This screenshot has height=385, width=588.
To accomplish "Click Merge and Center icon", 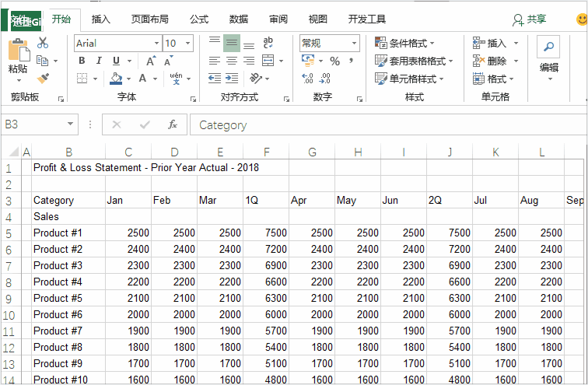I will pyautogui.click(x=268, y=61).
